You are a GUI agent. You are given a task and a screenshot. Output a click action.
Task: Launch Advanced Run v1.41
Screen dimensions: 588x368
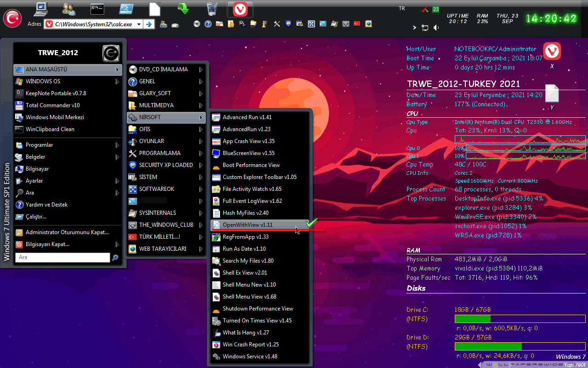[x=261, y=117]
